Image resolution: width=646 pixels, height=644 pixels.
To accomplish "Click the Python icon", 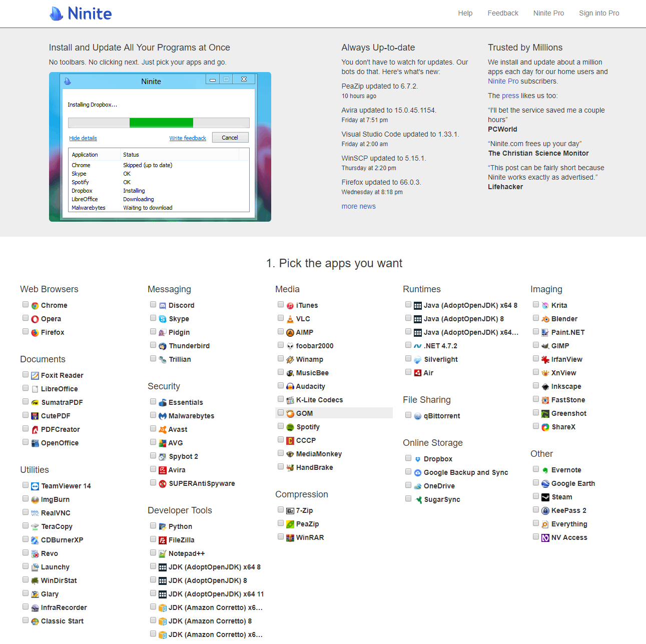I will pyautogui.click(x=163, y=527).
